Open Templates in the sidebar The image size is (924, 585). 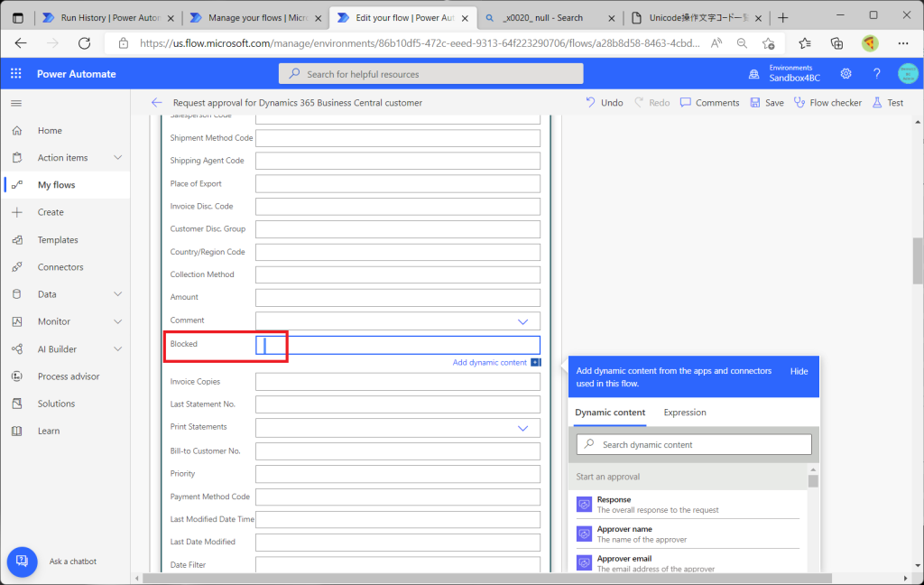pos(58,239)
